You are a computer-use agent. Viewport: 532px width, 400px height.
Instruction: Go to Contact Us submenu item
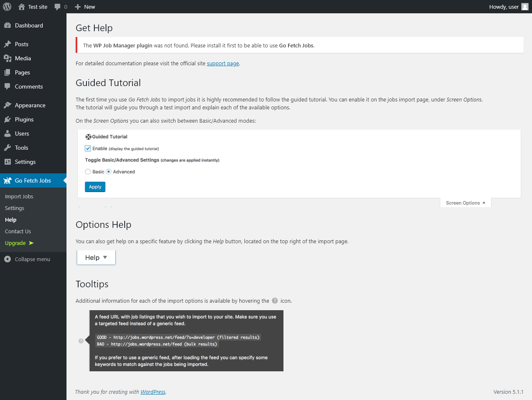(x=18, y=231)
